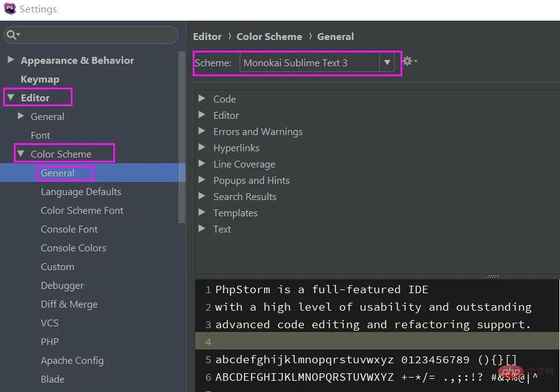The width and height of the screenshot is (560, 392).
Task: Click the PhpStorm logo in title bar
Action: [x=9, y=9]
